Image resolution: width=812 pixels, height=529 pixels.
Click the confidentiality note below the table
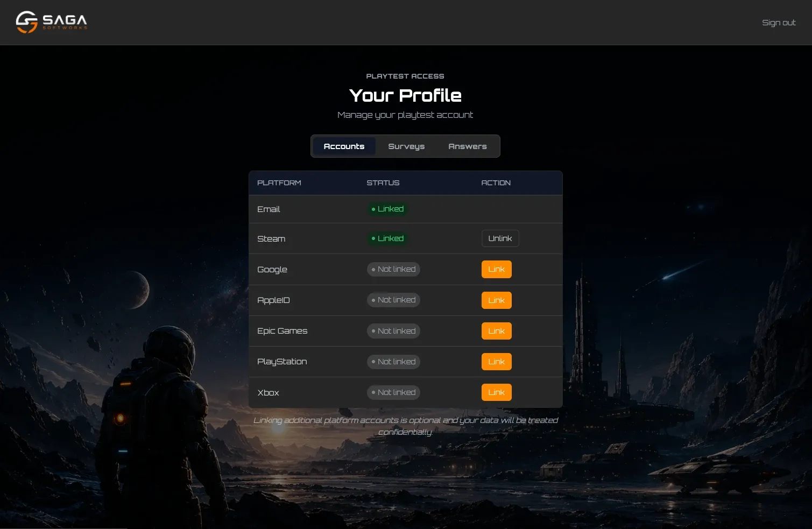[406, 426]
